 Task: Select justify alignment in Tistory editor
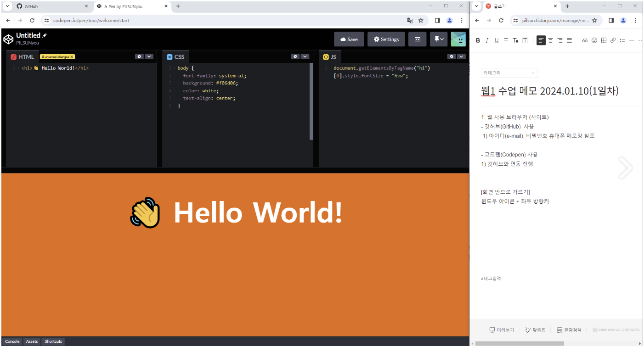[569, 40]
